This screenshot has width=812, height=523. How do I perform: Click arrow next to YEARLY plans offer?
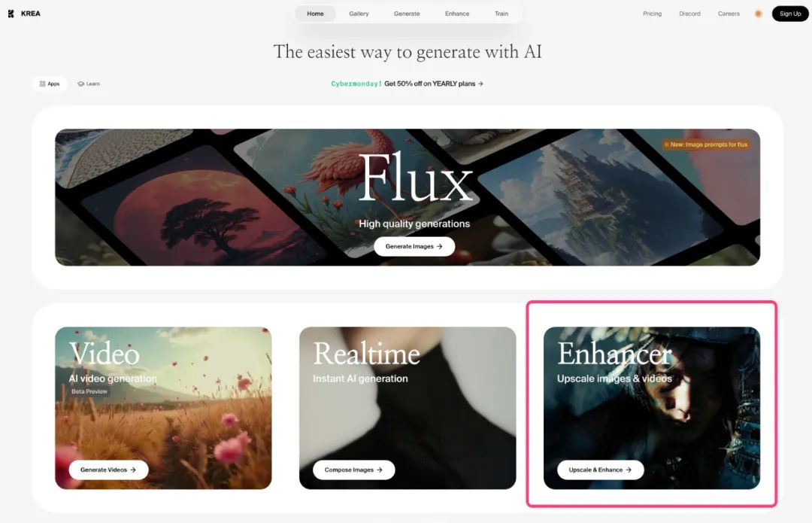click(480, 84)
